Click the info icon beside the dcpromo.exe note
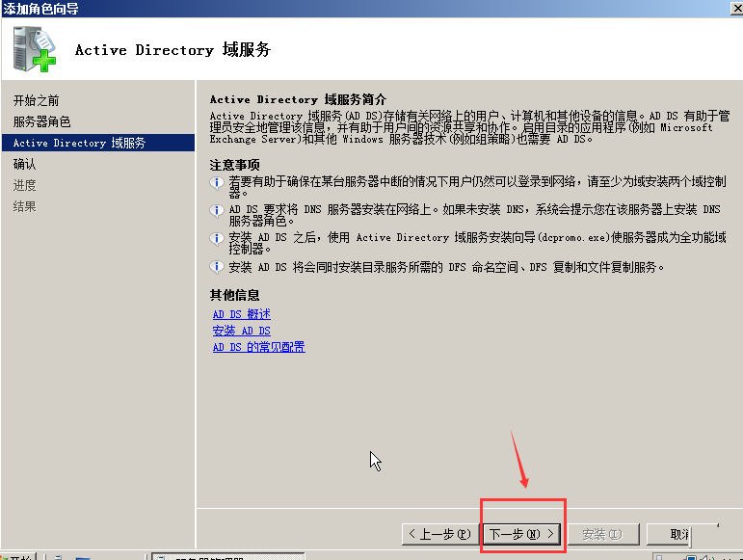 pyautogui.click(x=217, y=238)
